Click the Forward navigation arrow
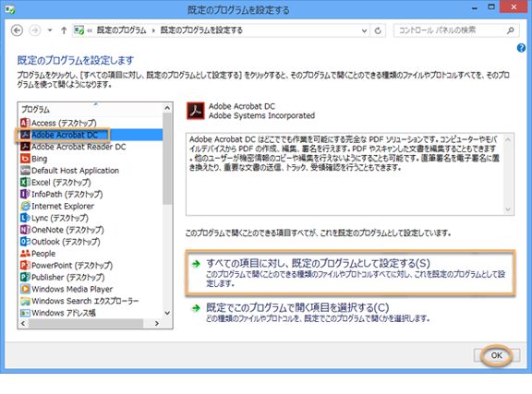This screenshot has height=394, width=532. (34, 30)
